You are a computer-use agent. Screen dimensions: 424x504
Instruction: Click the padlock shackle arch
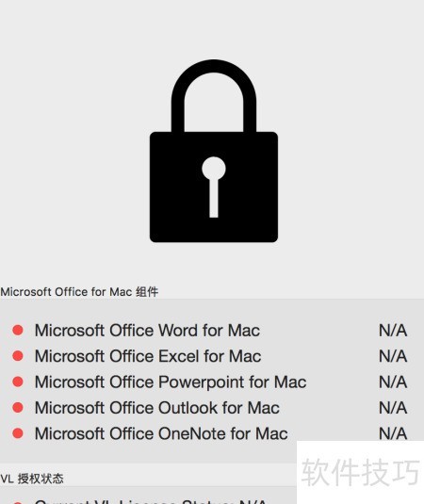coord(214,95)
